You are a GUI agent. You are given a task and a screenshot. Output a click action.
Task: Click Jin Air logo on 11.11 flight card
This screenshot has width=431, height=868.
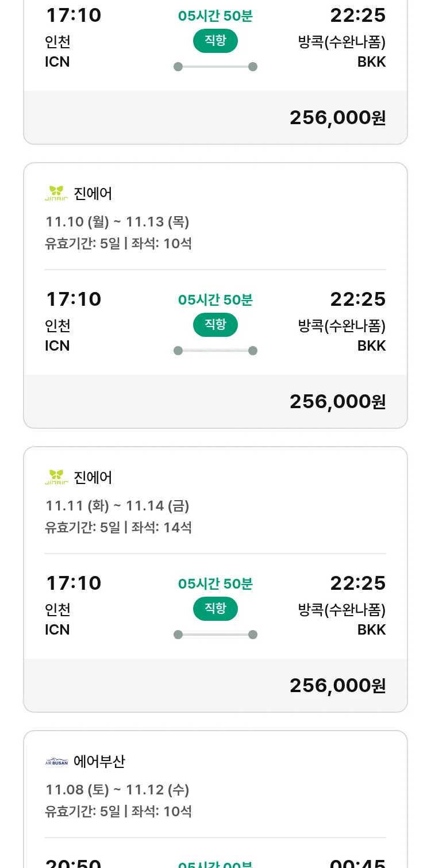[56, 478]
